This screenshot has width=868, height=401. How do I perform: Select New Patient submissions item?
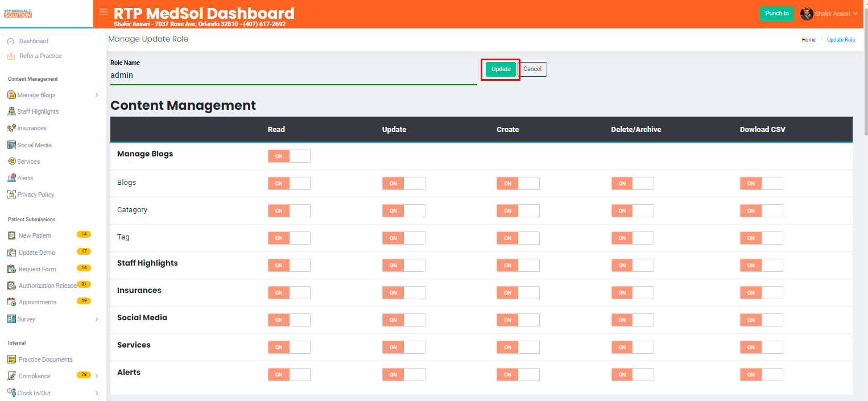[35, 235]
